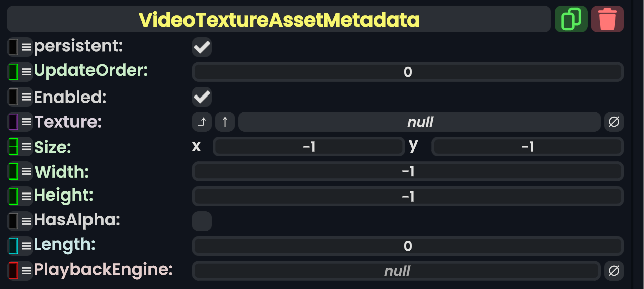
Task: Click the purple Texture field handle icon
Action: coord(13,122)
